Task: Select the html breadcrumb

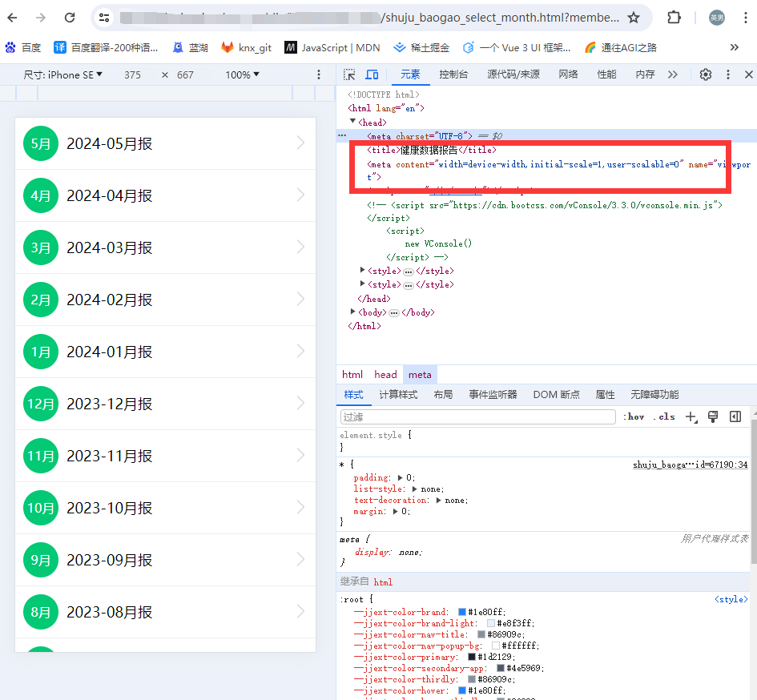Action: (x=352, y=375)
